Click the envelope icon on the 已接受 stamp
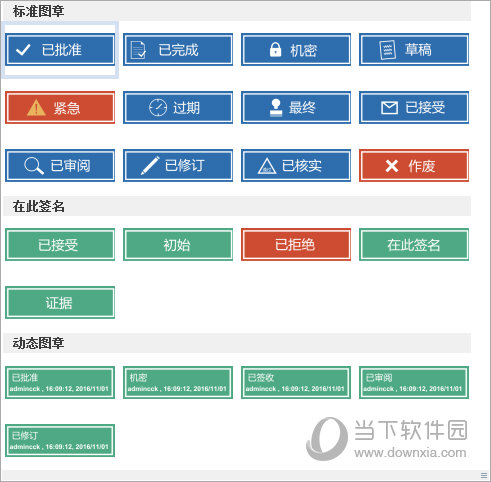The height and width of the screenshot is (482, 491). coord(389,108)
